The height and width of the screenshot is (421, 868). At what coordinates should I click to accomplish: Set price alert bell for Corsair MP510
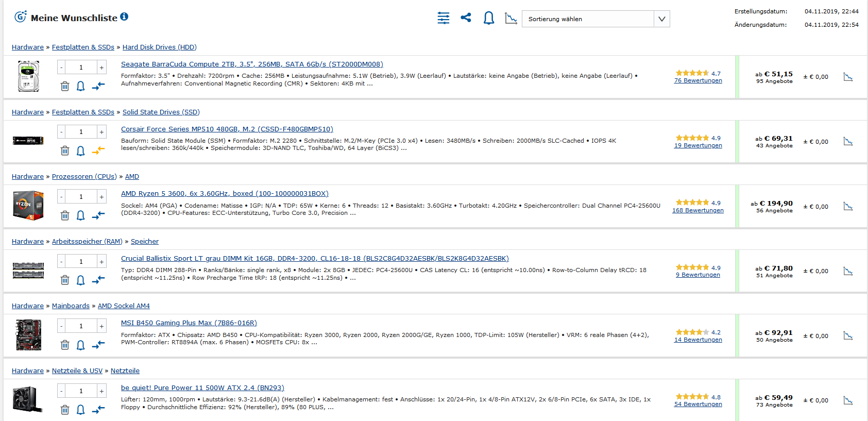click(x=80, y=150)
